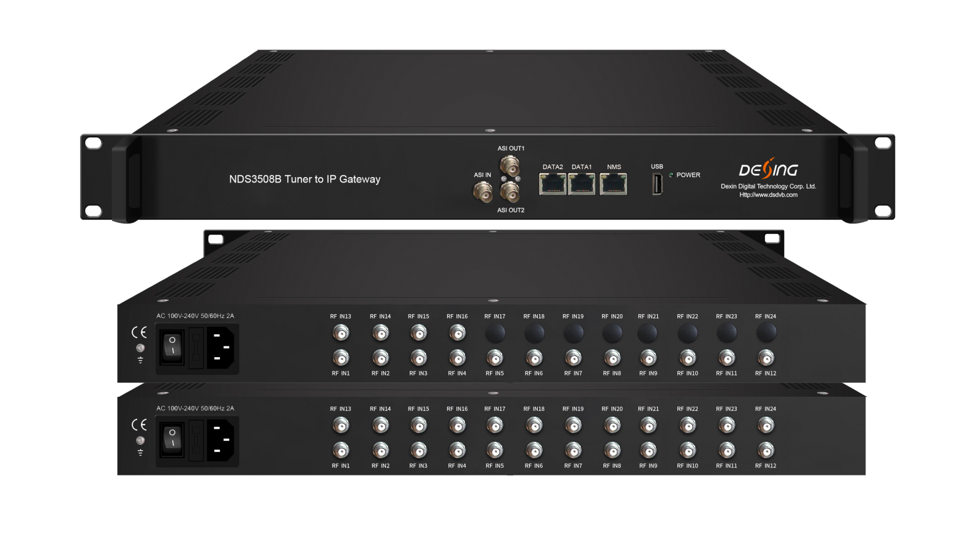Click the RF IN10 connector on bottom unit
This screenshot has width=980, height=539.
click(688, 450)
